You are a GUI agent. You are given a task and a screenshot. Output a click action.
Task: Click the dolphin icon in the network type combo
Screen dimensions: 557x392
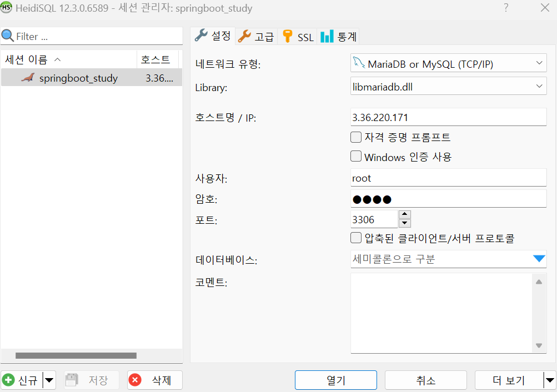point(359,63)
